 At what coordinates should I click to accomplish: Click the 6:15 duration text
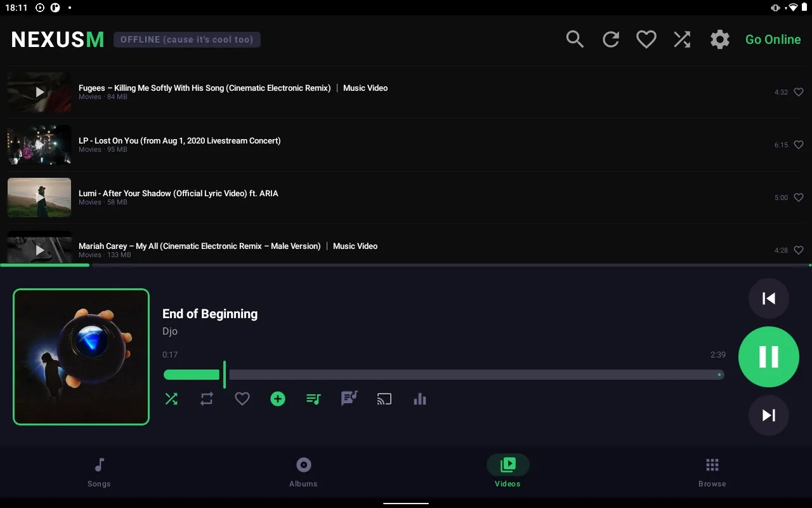(781, 145)
